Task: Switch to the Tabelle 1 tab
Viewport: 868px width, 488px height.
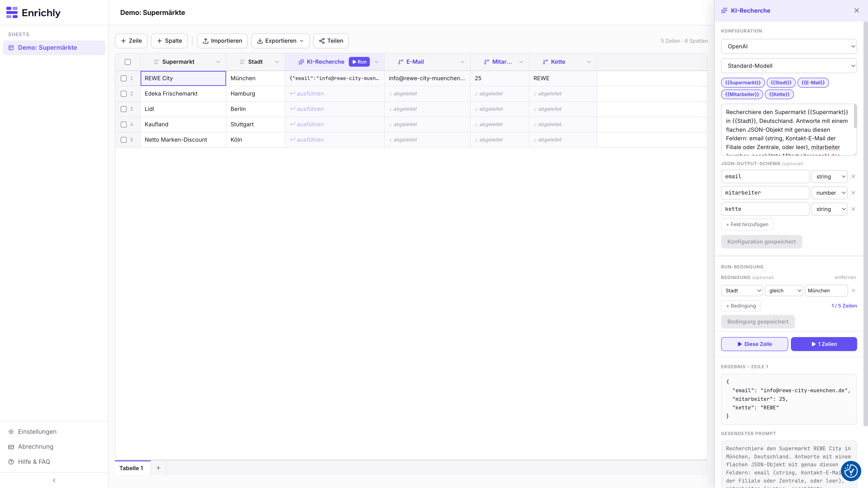Action: (x=132, y=468)
